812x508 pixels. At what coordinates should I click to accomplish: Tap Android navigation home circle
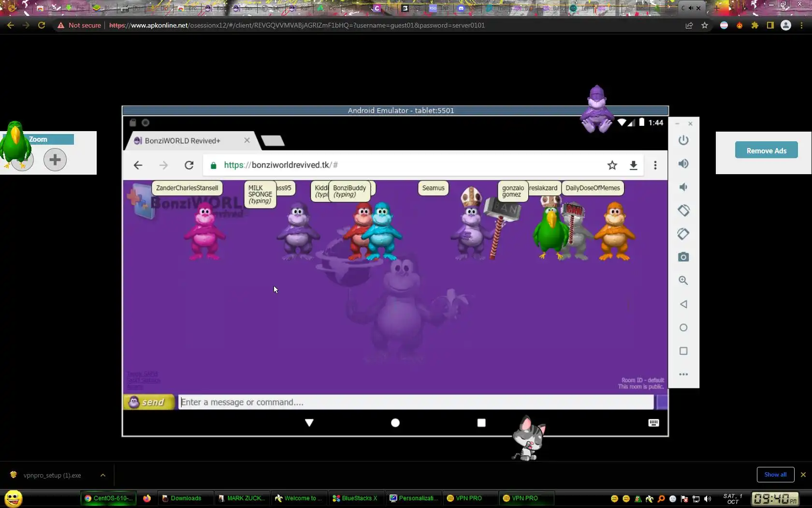395,423
